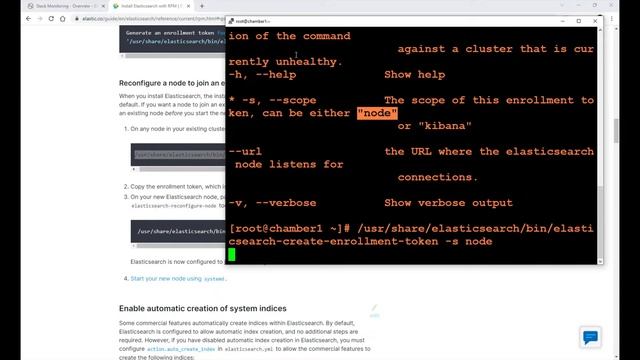Image resolution: width=640 pixels, height=360 pixels.
Task: Open the chat widget button
Action: pos(590,337)
